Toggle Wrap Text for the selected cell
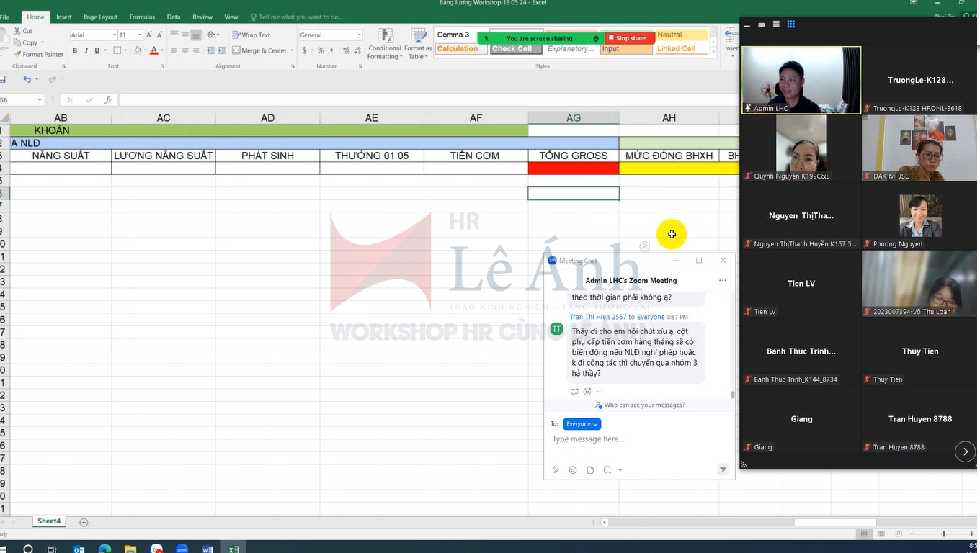 pos(251,35)
